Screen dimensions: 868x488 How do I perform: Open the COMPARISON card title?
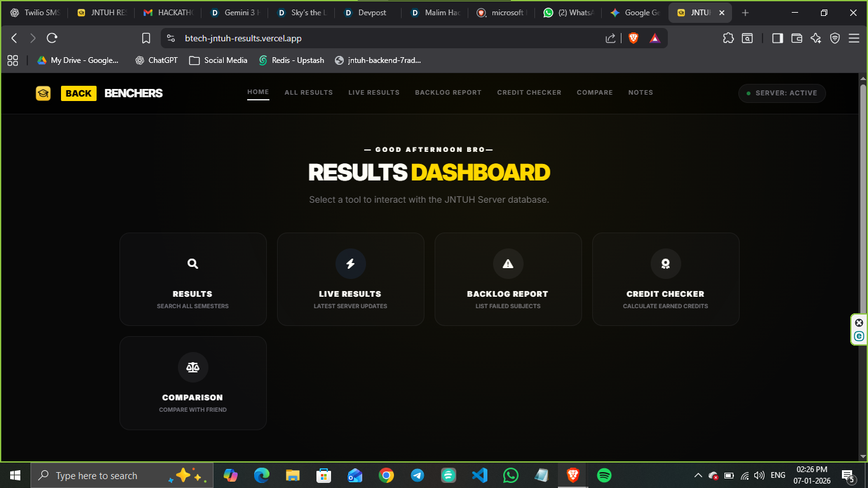point(193,398)
